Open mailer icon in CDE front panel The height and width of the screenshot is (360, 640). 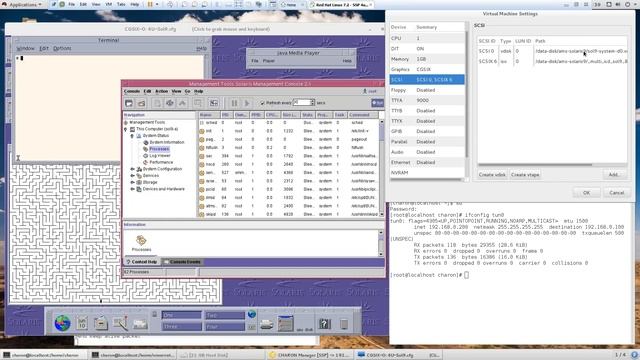[x=140, y=324]
